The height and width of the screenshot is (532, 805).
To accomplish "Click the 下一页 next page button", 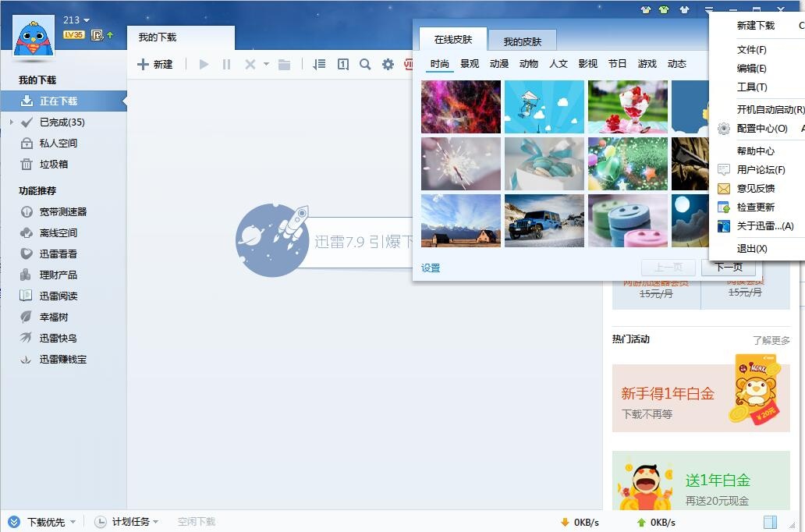I will point(729,268).
